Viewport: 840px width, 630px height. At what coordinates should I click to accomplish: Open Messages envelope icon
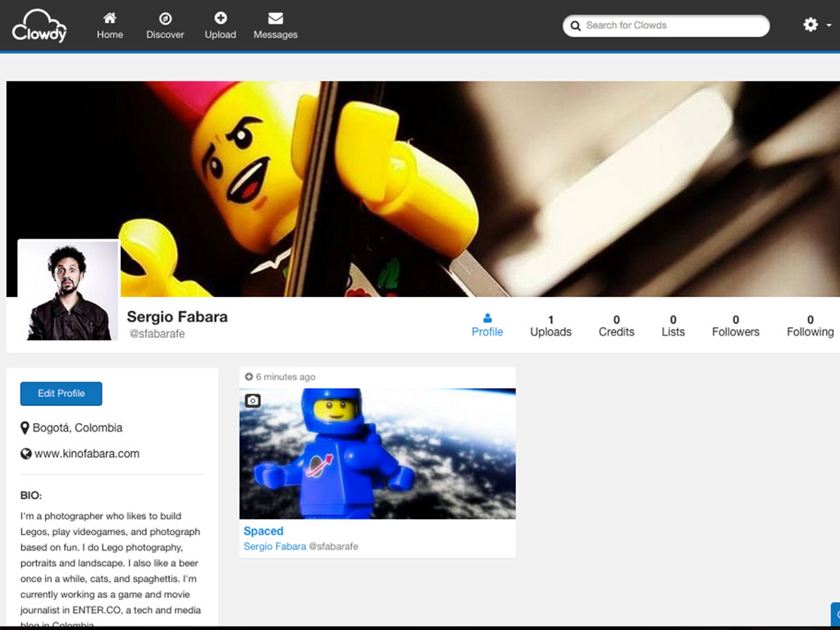tap(275, 19)
